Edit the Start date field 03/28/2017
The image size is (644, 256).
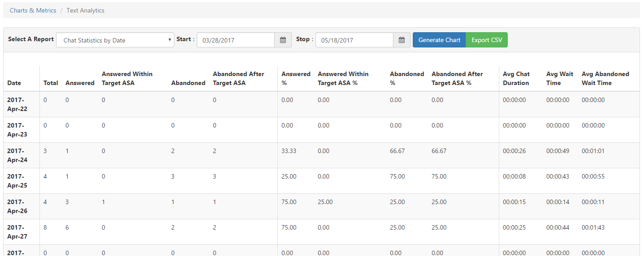pyautogui.click(x=236, y=40)
